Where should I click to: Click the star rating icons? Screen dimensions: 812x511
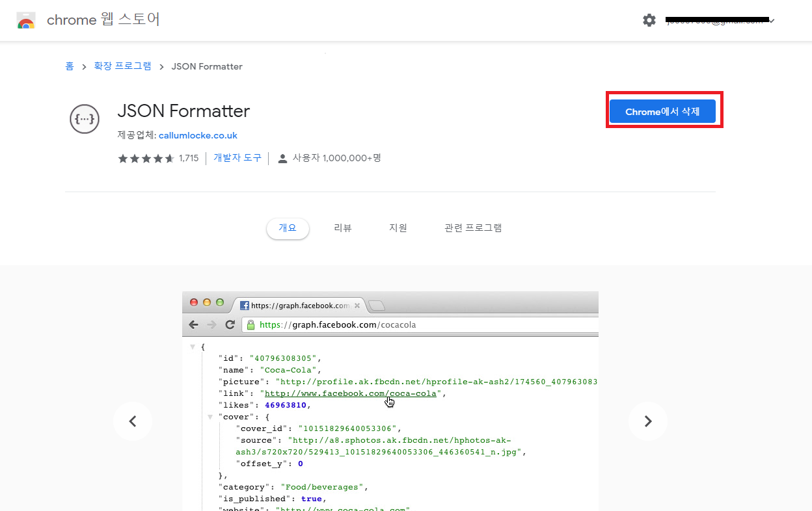tap(146, 158)
